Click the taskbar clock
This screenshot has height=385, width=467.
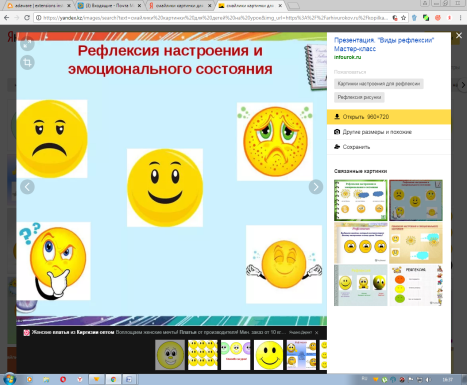pyautogui.click(x=448, y=379)
